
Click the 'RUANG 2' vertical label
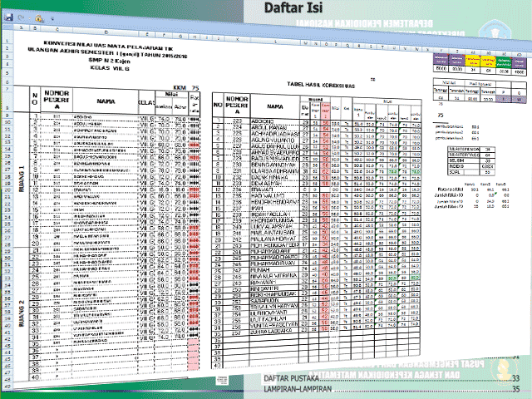click(x=22, y=313)
